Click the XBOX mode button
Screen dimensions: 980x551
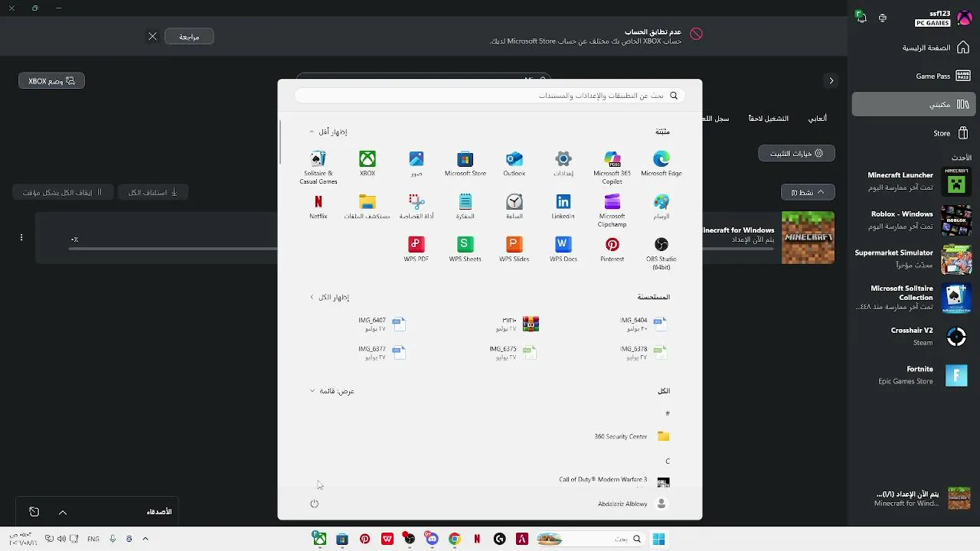[51, 81]
